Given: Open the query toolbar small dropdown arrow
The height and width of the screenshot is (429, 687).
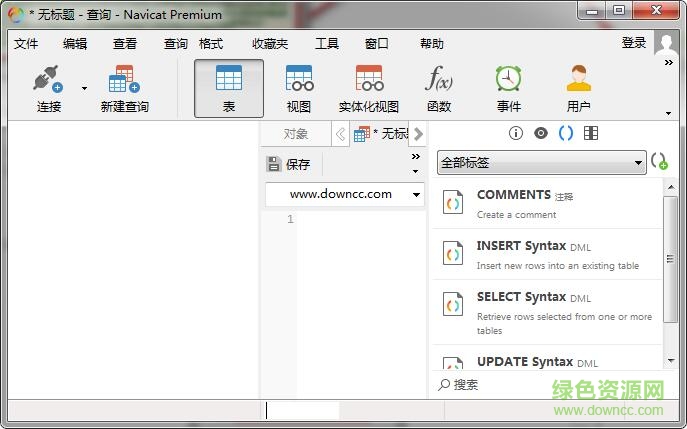Looking at the screenshot, I should [x=415, y=171].
